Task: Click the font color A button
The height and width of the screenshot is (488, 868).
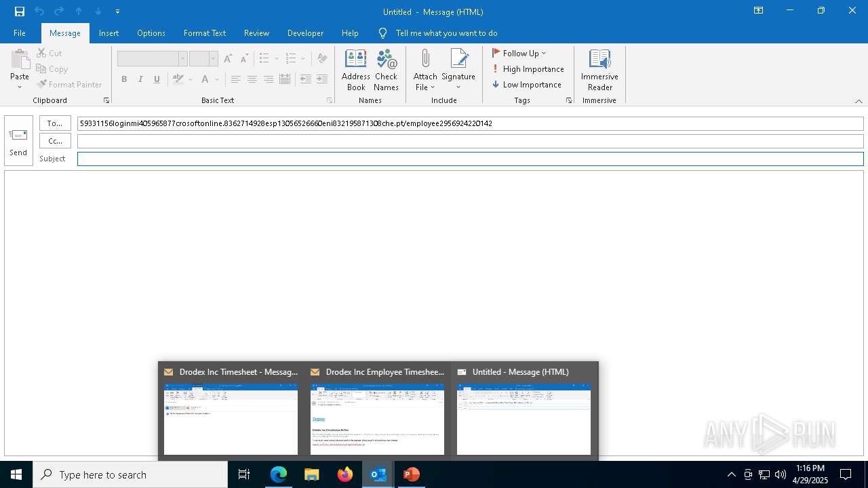Action: pyautogui.click(x=205, y=79)
